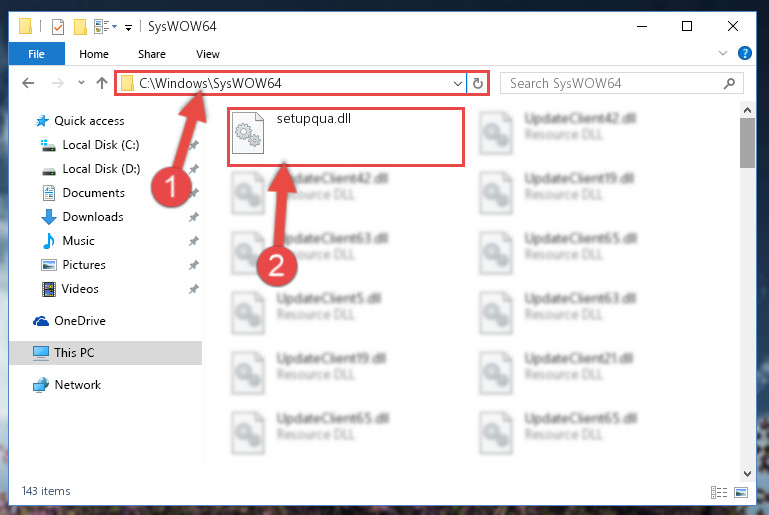This screenshot has height=515, width=769.
Task: Switch to large icons view layout
Action: [x=741, y=492]
